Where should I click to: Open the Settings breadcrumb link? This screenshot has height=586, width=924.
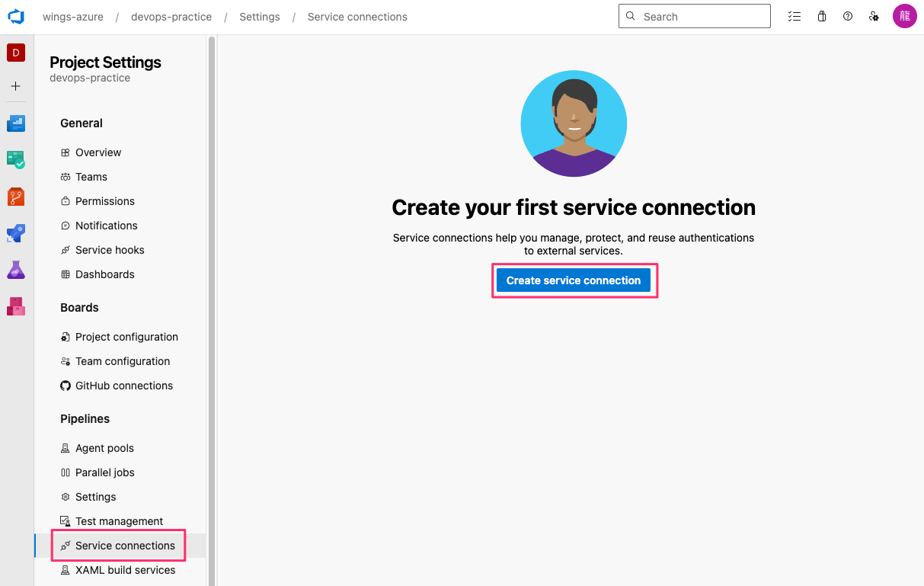pos(260,17)
